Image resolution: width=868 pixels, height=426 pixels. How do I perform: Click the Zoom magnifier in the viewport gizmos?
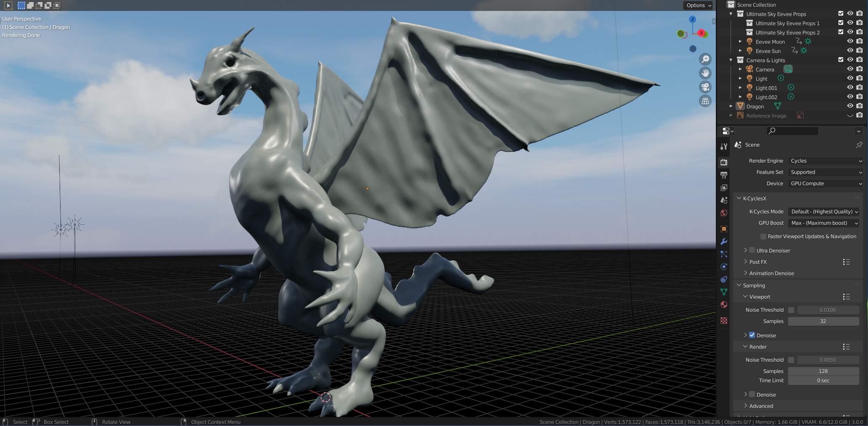705,59
